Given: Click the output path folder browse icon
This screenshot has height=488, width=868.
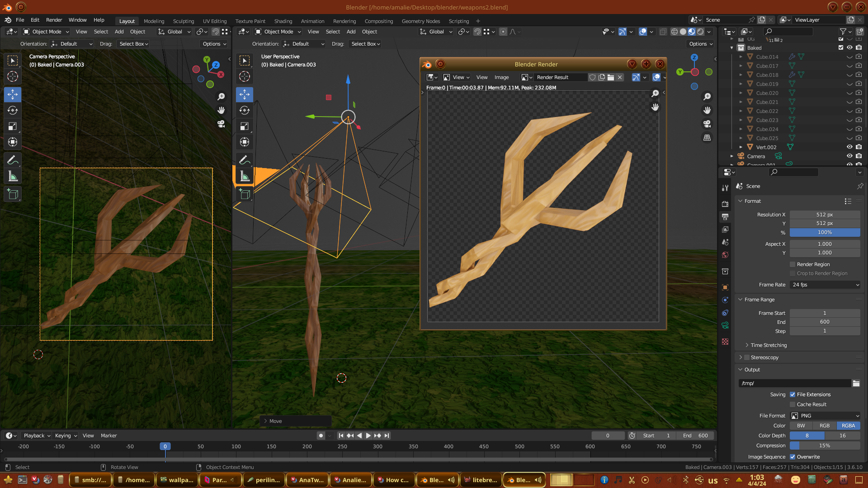Looking at the screenshot, I should point(856,383).
